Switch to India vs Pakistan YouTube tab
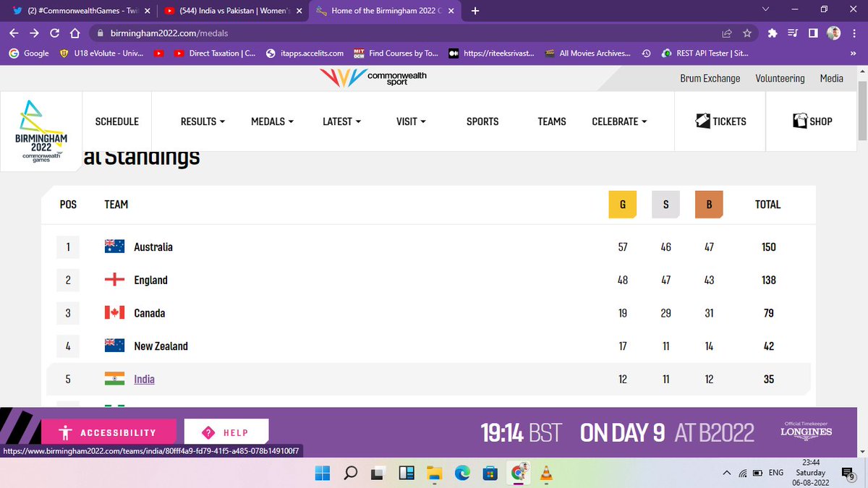The width and height of the screenshot is (868, 488). [231, 11]
